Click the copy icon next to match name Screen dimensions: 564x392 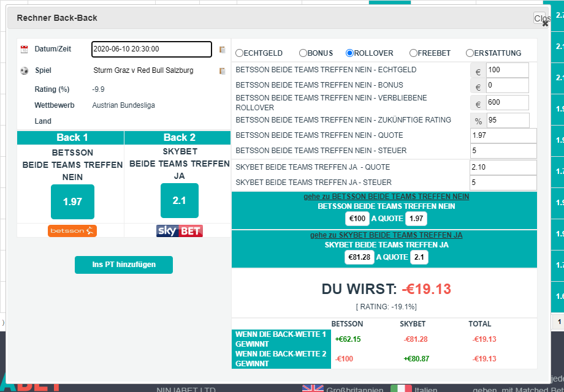223,71
